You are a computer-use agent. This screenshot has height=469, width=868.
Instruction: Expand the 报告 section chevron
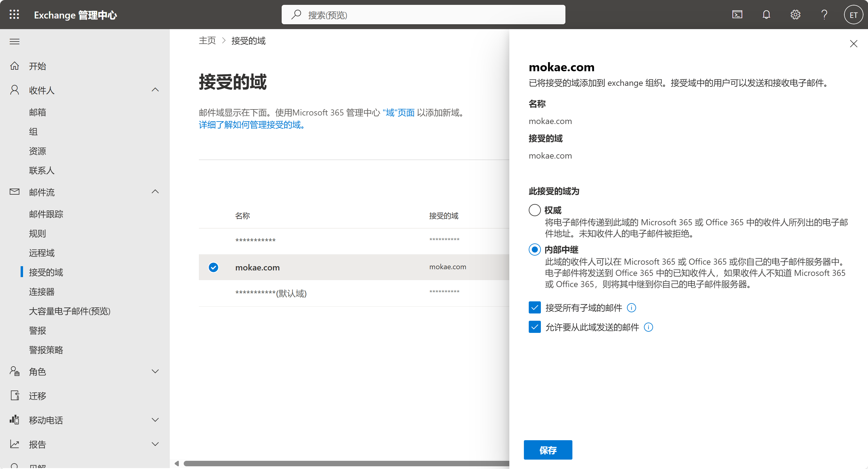pos(155,444)
